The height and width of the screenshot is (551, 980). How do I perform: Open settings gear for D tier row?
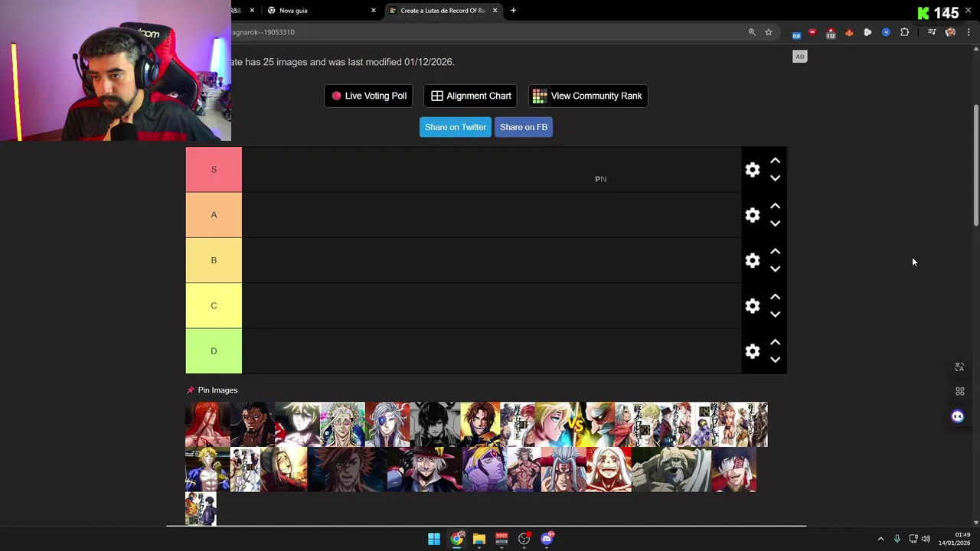coord(753,351)
